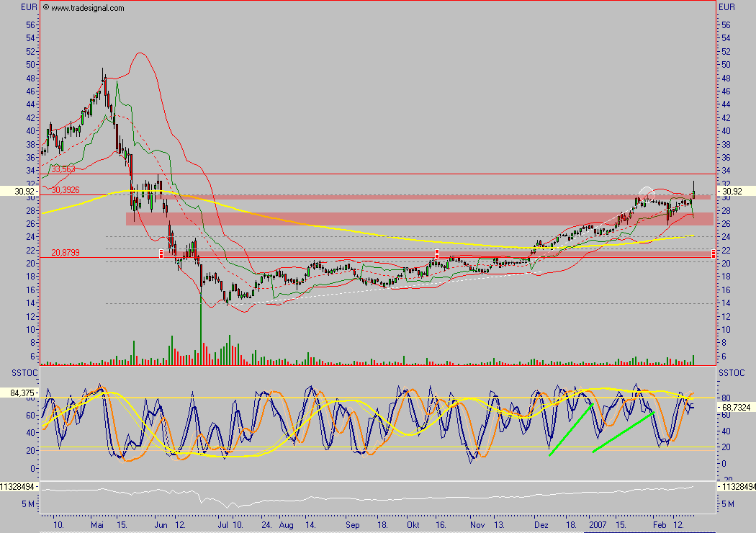Click the www.tradesignal.com copyright text
Screen dimensions: 756x533
84,8
